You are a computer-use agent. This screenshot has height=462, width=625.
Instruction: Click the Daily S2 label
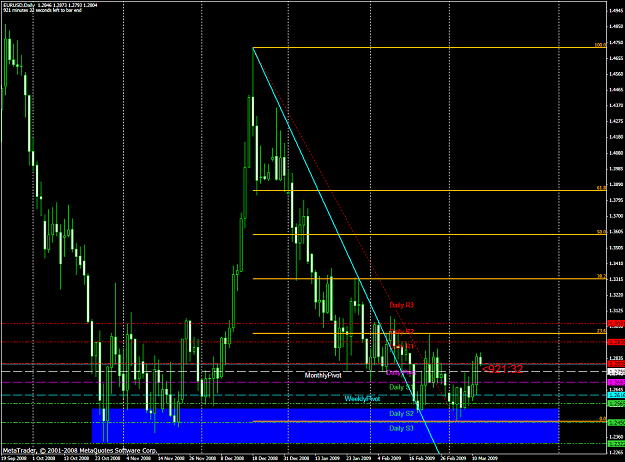pyautogui.click(x=401, y=414)
